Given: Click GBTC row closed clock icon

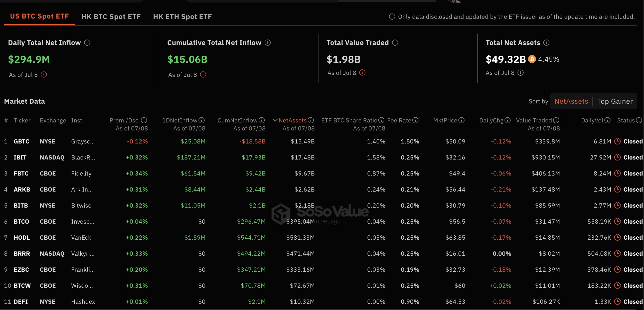Looking at the screenshot, I should point(617,141).
